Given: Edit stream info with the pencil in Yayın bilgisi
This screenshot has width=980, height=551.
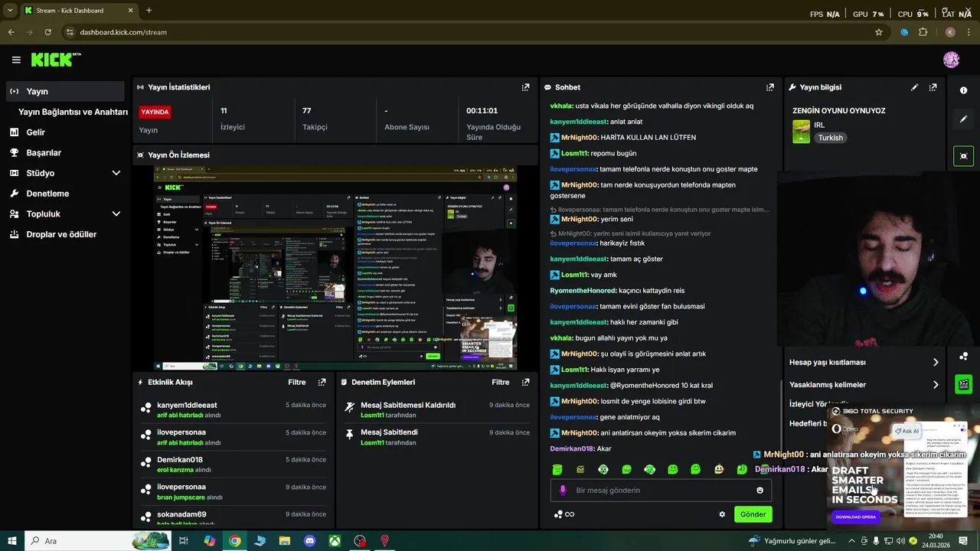Looking at the screenshot, I should pyautogui.click(x=914, y=87).
